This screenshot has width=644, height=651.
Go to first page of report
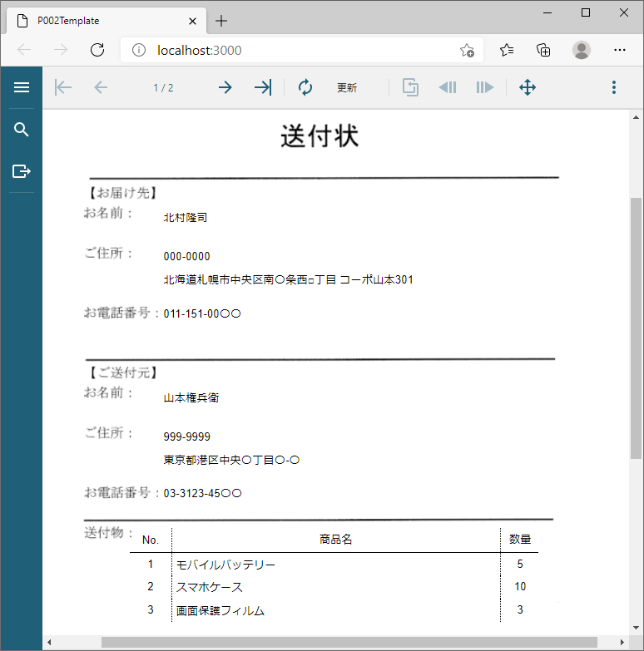click(63, 87)
